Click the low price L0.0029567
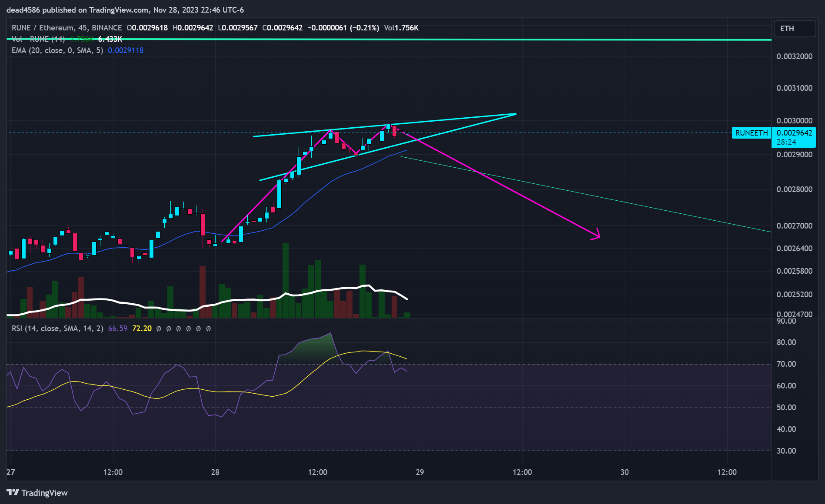This screenshot has height=504, width=825. tap(238, 28)
